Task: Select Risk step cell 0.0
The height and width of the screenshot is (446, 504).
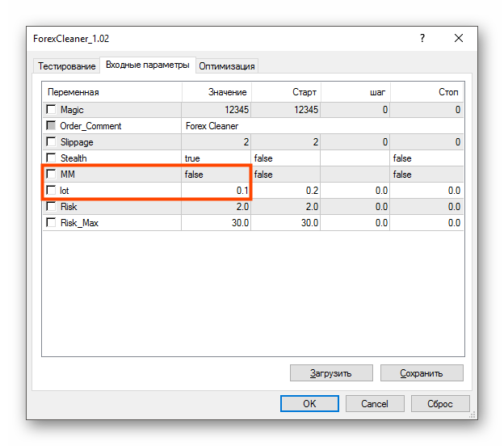Action: tap(355, 207)
